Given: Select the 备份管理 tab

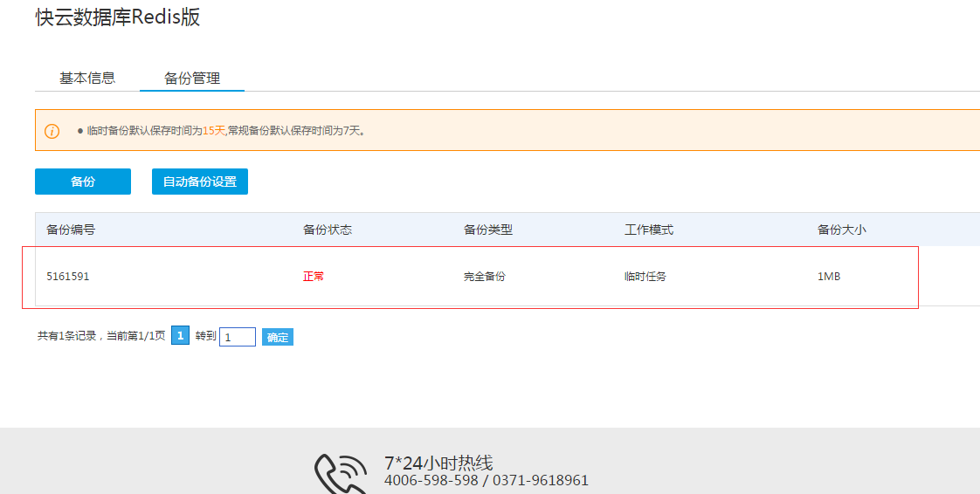Looking at the screenshot, I should (192, 78).
